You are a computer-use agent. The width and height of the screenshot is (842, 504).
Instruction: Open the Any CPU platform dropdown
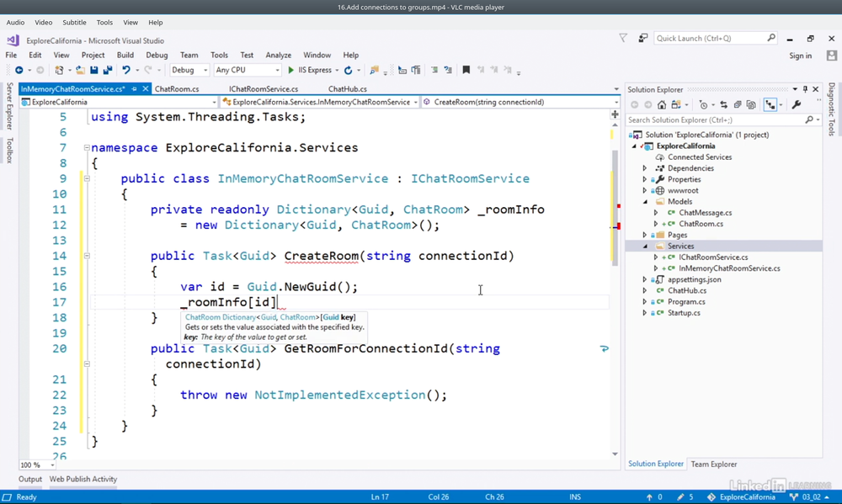247,70
